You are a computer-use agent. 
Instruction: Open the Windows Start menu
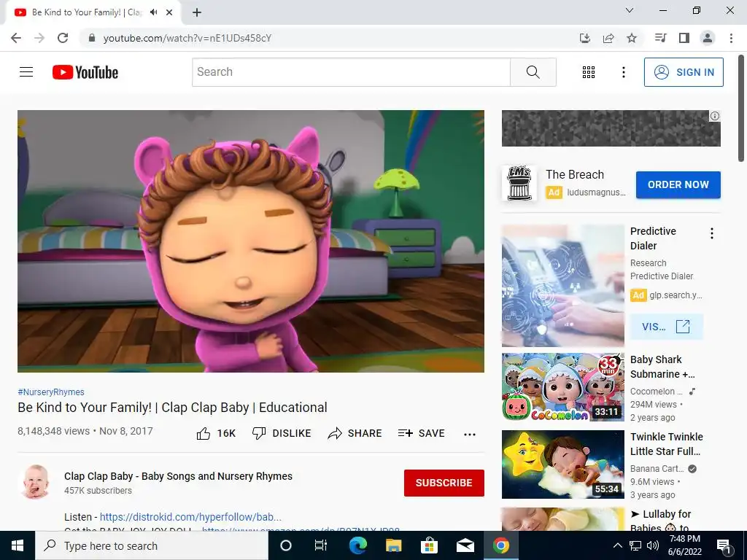[x=18, y=545]
